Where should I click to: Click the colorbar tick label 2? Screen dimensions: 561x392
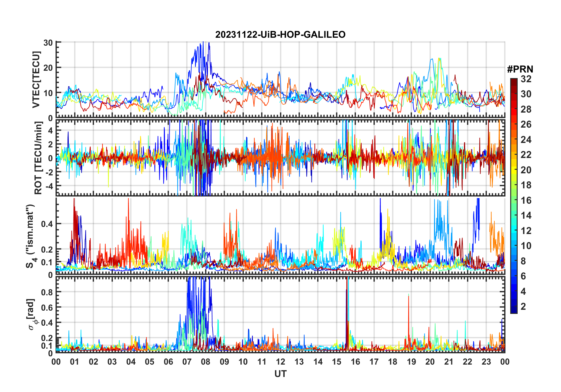pos(523,307)
